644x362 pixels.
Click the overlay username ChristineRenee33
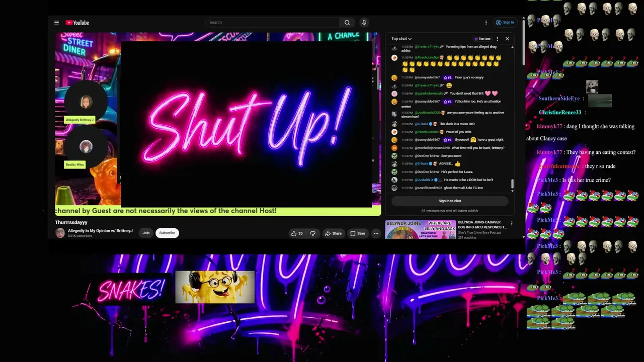560,113
